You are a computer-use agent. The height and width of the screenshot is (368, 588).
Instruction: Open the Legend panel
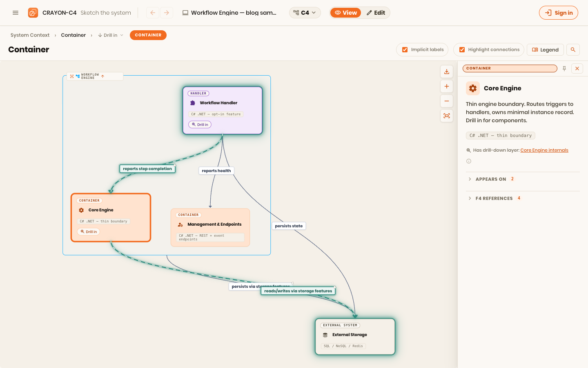[x=545, y=50]
